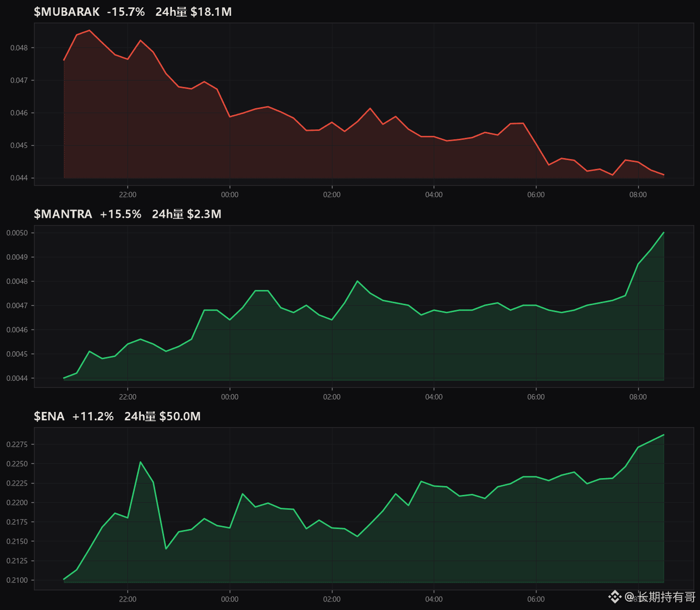Click the 04:00 tick on ENA chart

(434, 599)
